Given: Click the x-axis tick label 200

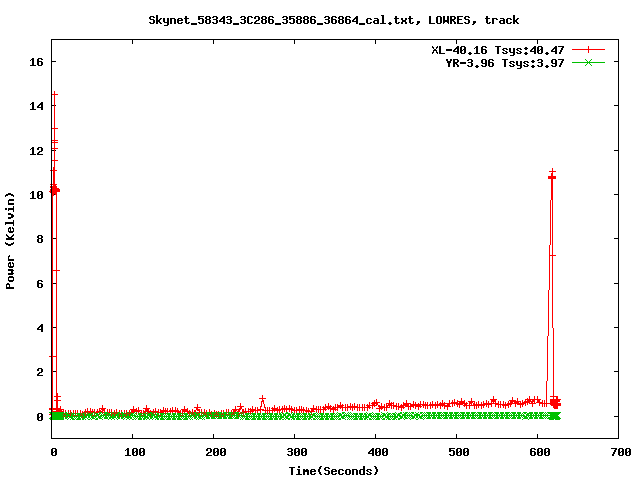Looking at the screenshot, I should [215, 452].
